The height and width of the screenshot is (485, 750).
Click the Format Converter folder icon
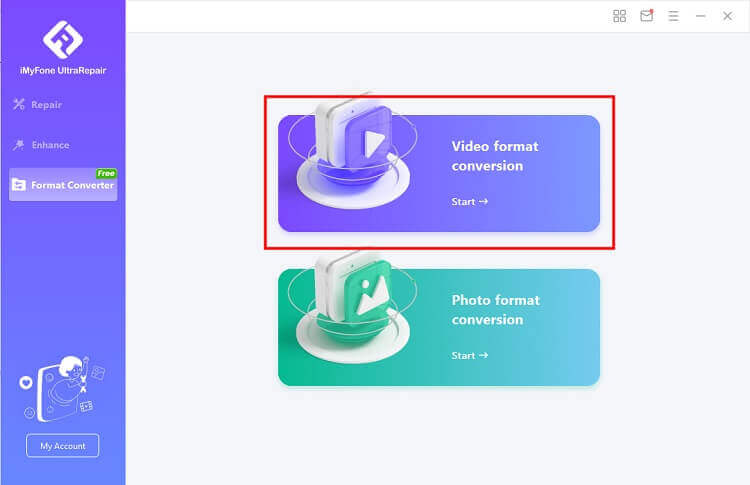point(19,185)
